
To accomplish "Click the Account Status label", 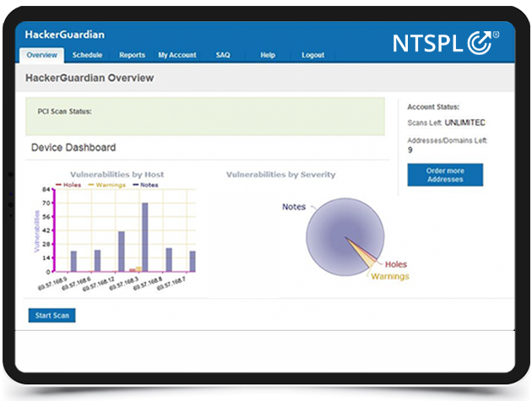I will (433, 107).
